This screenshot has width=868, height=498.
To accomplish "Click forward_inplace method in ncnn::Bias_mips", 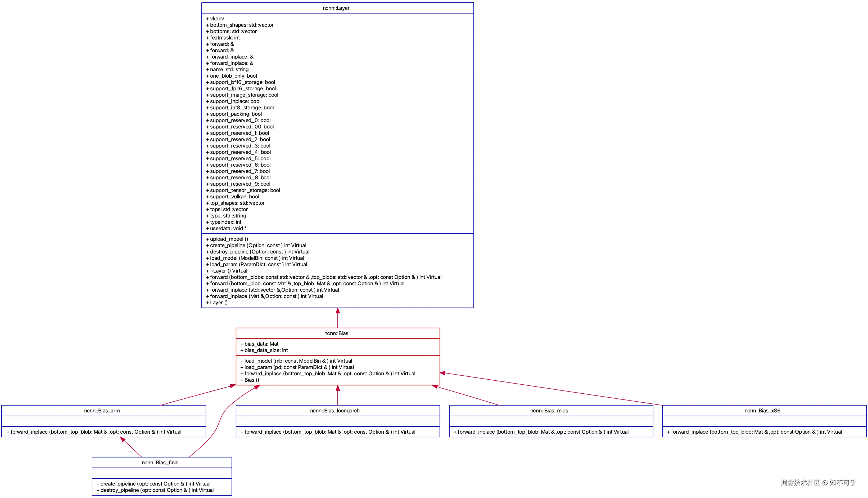I will tap(541, 432).
